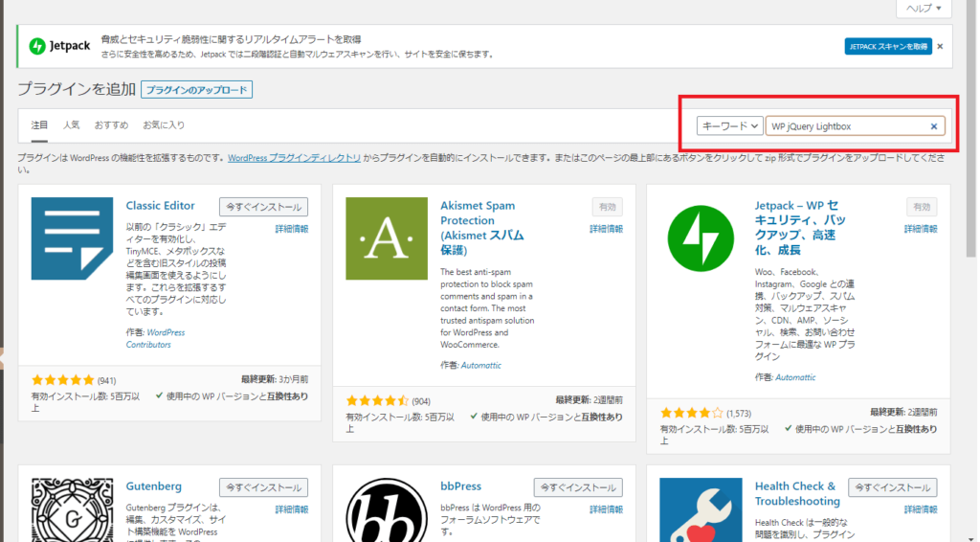
Task: Install Classic Editor with 今すぐインストール
Action: point(263,207)
